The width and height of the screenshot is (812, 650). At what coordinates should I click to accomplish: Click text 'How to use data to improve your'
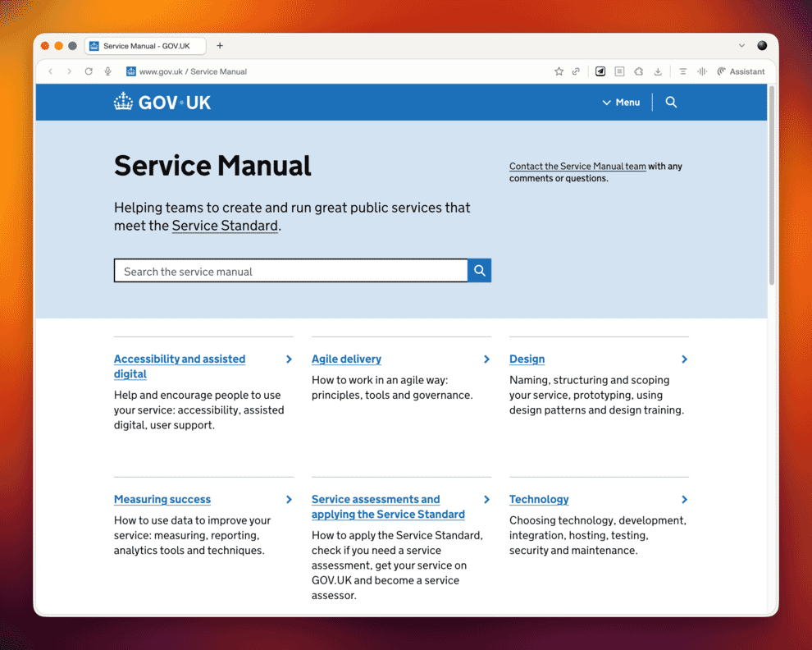pos(192,520)
